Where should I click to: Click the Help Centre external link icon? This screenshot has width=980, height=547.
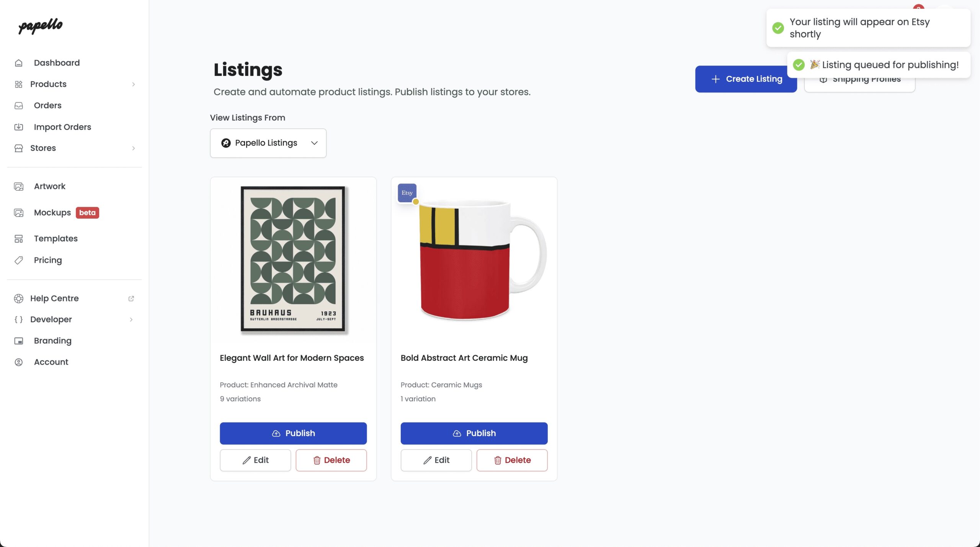click(131, 298)
